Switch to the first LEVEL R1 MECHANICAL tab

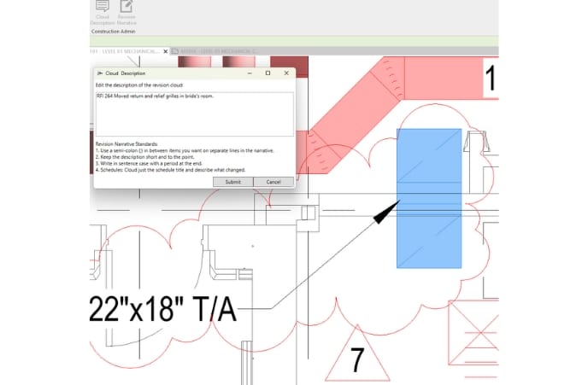coord(124,51)
